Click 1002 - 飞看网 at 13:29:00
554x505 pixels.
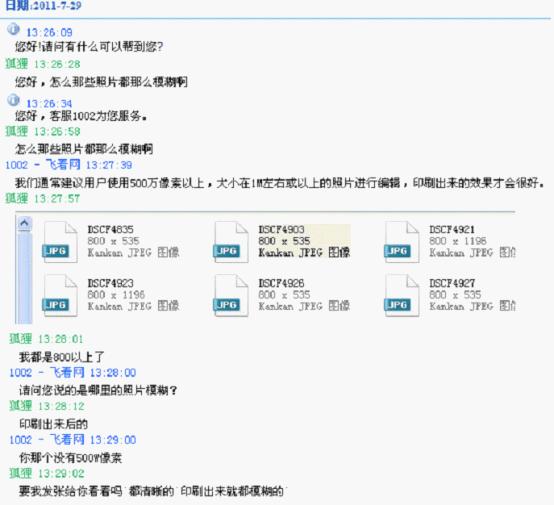47,440
